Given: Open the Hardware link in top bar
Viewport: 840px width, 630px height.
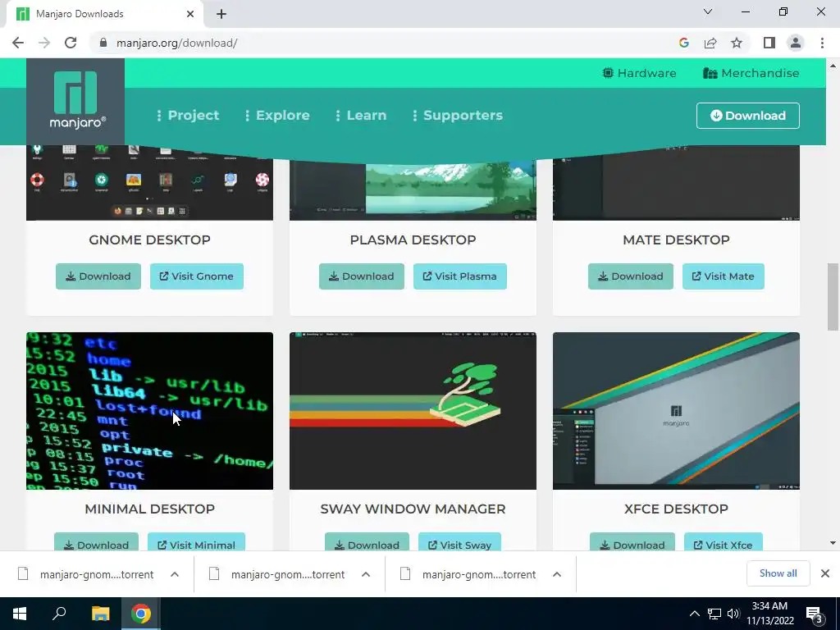Looking at the screenshot, I should [x=639, y=73].
